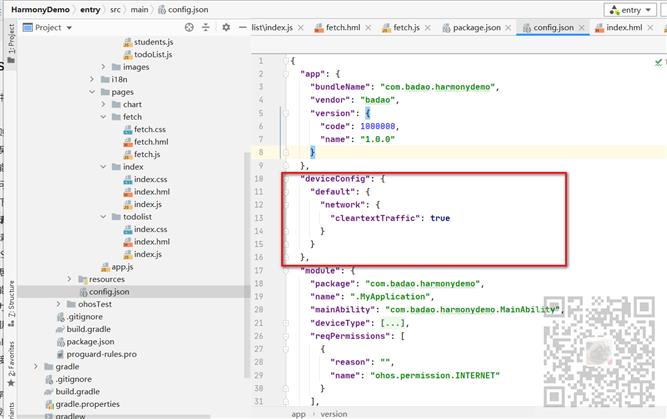Select package.json in project tree
Viewport: 667px width, 419px height.
(x=86, y=342)
